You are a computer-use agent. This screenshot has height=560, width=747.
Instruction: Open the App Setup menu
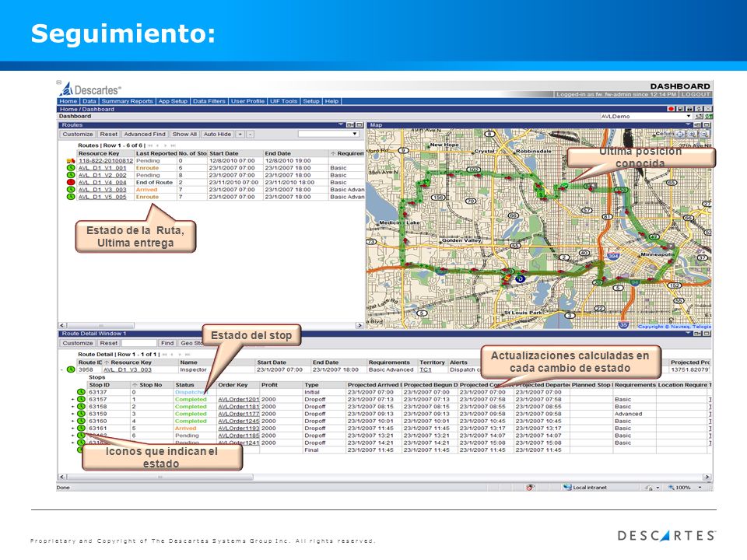[x=173, y=101]
